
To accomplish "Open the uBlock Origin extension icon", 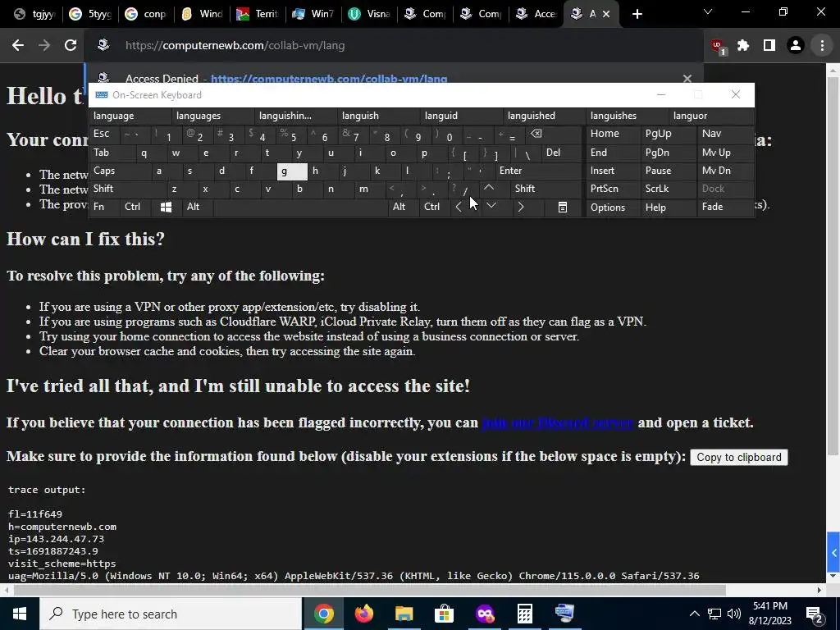I will (x=718, y=47).
